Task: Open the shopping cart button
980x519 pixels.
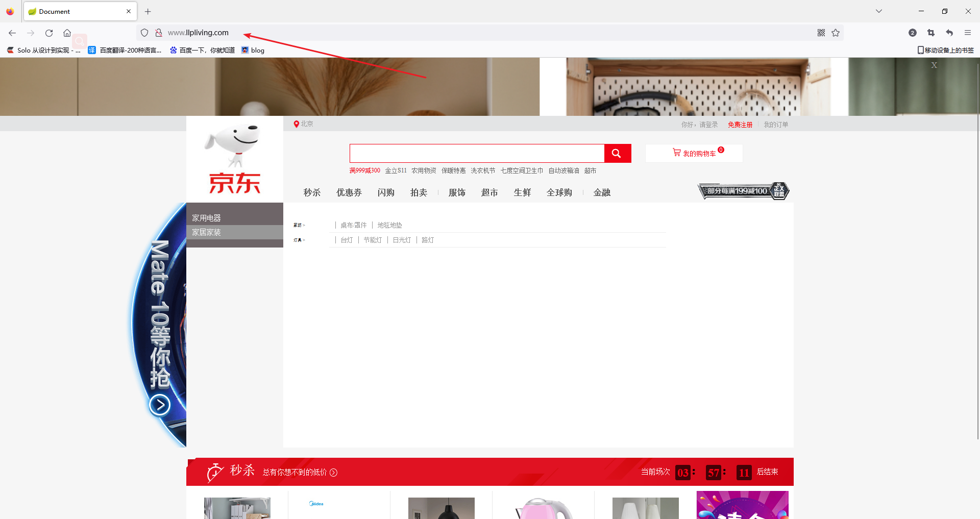Action: tap(694, 153)
